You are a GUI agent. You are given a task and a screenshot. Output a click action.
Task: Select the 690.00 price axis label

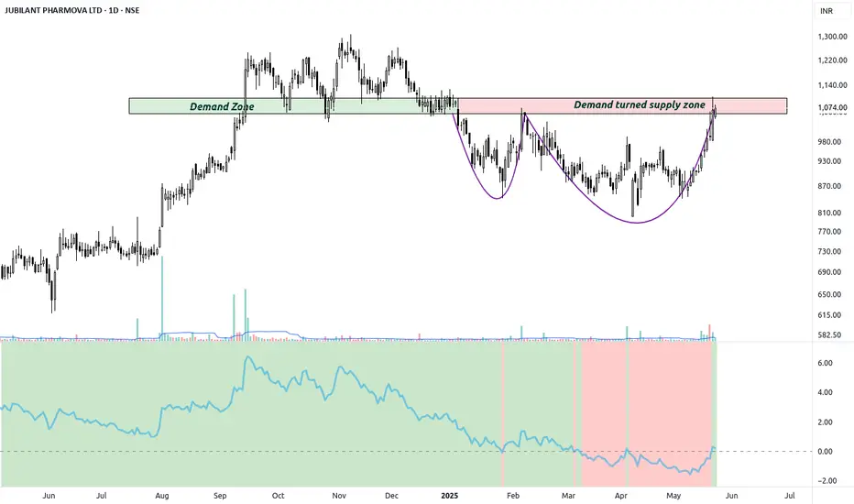(830, 272)
